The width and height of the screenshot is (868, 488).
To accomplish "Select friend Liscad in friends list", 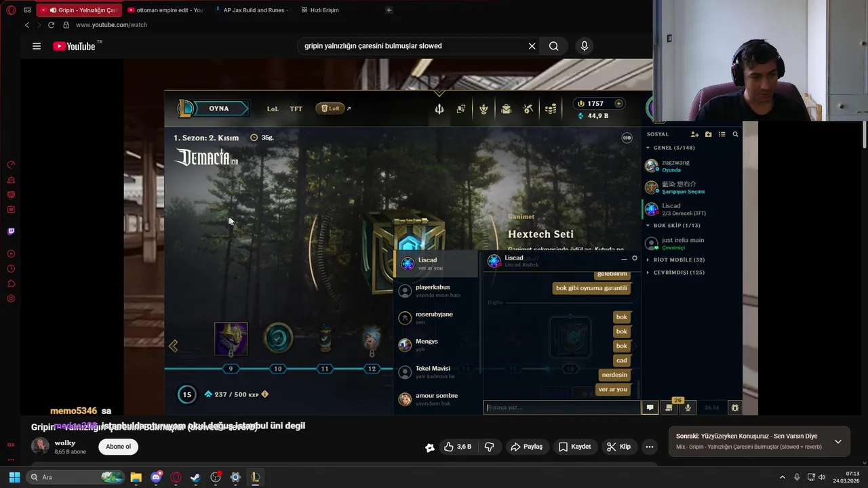I will click(x=690, y=209).
